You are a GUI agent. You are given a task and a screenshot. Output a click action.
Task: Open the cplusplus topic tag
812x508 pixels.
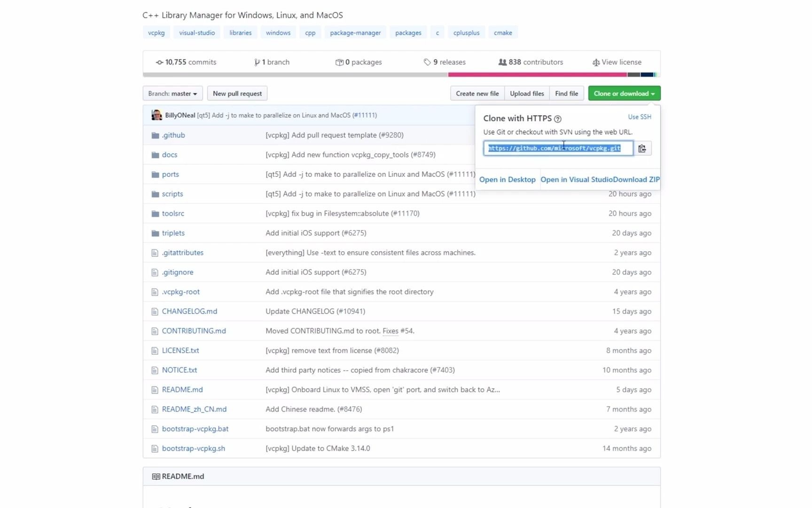[x=466, y=33]
